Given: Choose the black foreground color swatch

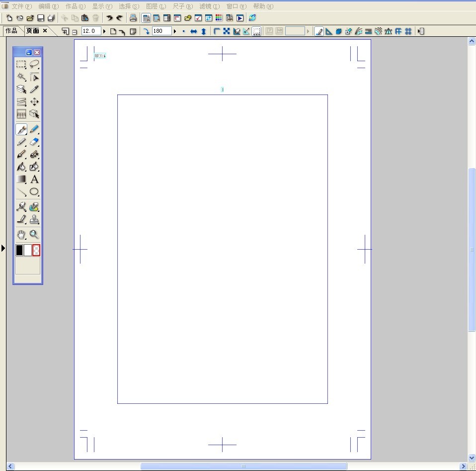Looking at the screenshot, I should (19, 250).
